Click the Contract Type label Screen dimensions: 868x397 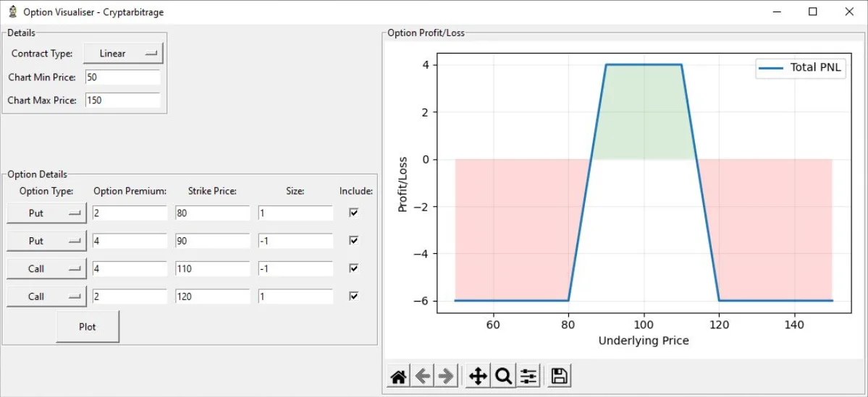(42, 54)
